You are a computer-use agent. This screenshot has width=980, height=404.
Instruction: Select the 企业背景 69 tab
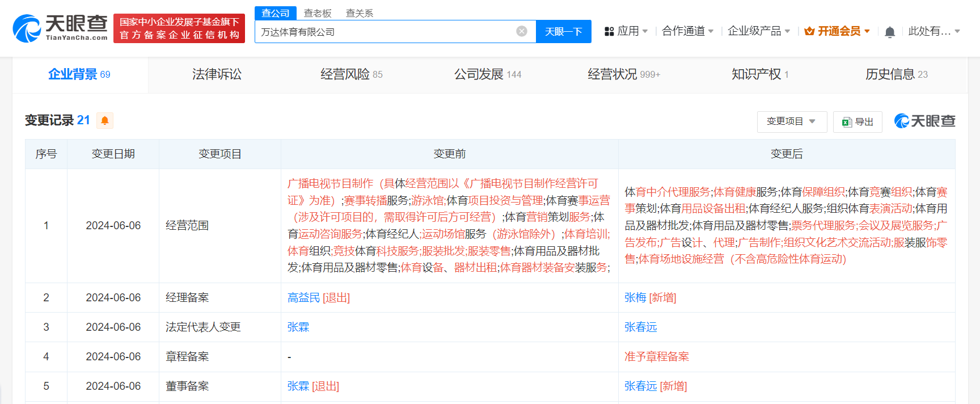[x=79, y=74]
